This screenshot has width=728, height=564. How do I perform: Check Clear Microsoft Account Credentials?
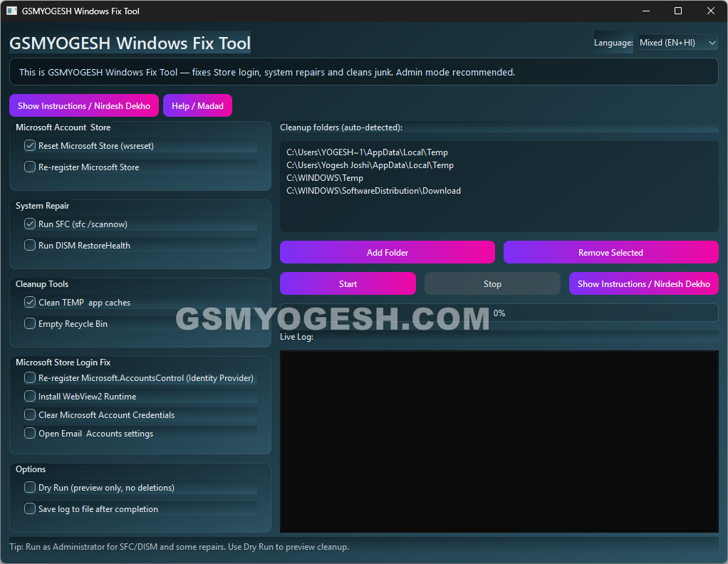30,414
